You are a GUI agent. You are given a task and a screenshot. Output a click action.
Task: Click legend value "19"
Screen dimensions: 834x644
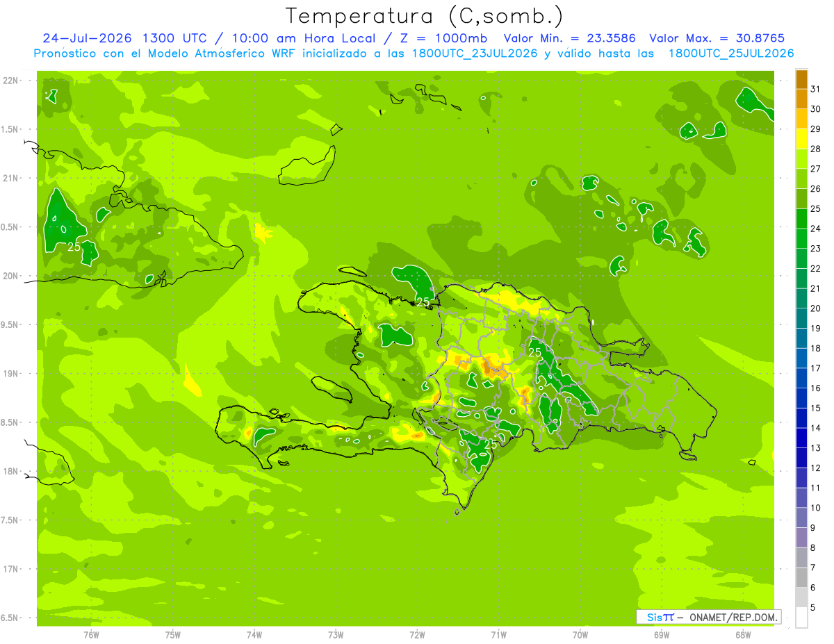click(815, 329)
